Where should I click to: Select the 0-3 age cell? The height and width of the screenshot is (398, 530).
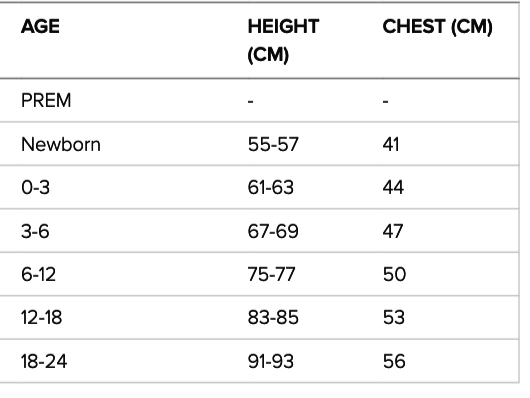35,187
